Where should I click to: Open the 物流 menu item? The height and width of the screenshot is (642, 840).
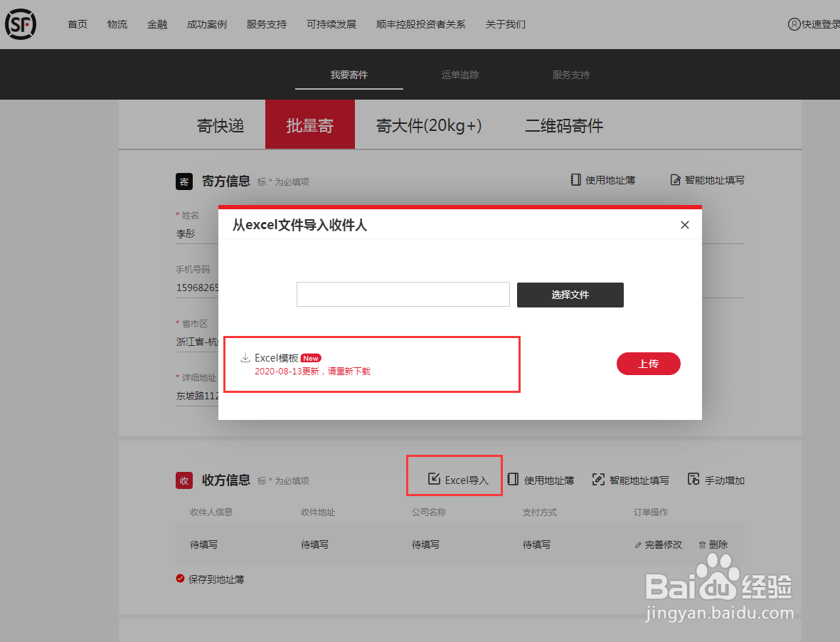click(117, 23)
